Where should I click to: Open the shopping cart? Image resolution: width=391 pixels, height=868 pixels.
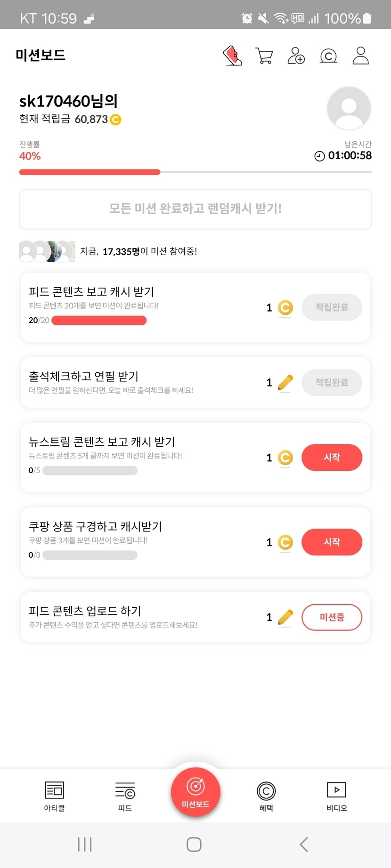point(264,56)
